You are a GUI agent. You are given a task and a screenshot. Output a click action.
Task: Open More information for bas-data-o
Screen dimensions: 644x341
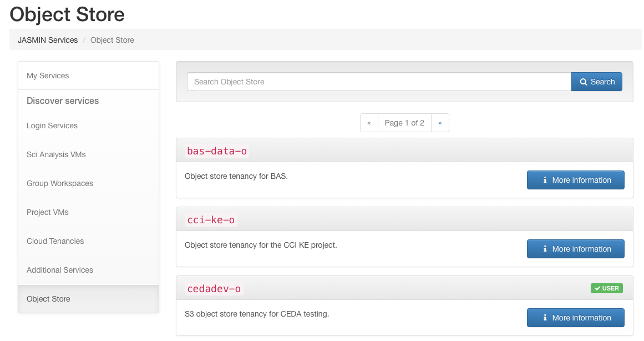coord(575,180)
